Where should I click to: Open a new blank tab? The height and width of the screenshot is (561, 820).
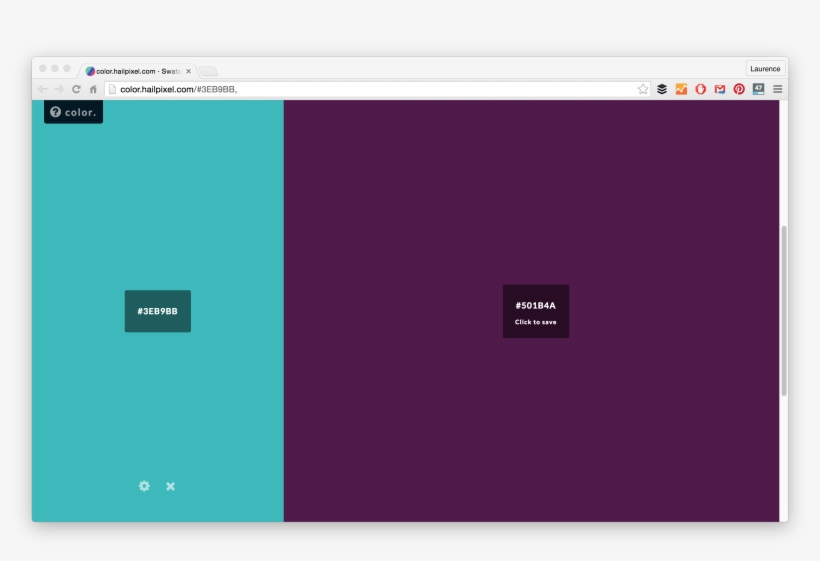[208, 71]
